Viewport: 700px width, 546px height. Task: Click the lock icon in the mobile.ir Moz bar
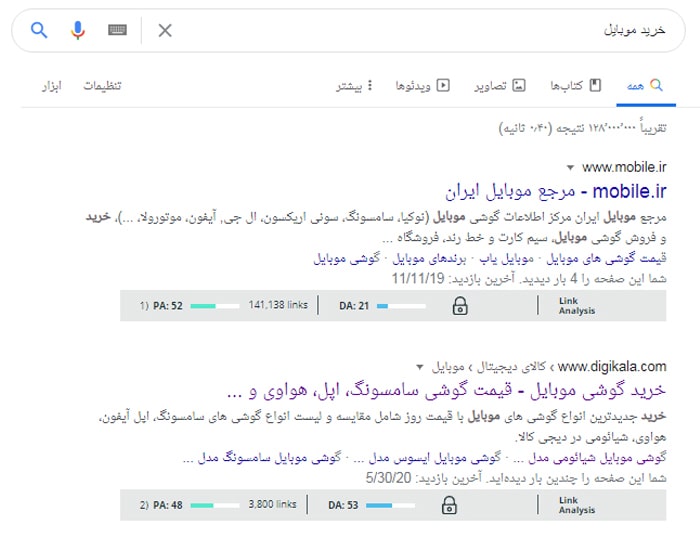tap(460, 306)
